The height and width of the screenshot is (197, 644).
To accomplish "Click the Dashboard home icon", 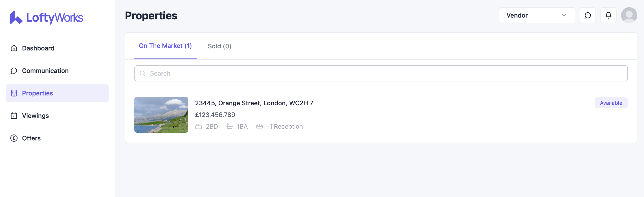I will [14, 48].
